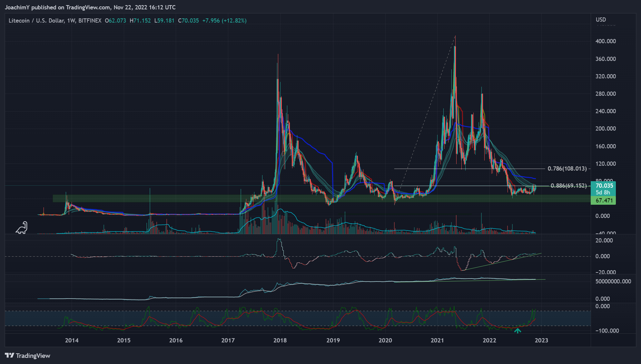
Task: Click the 2015 time axis label
Action: click(124, 340)
